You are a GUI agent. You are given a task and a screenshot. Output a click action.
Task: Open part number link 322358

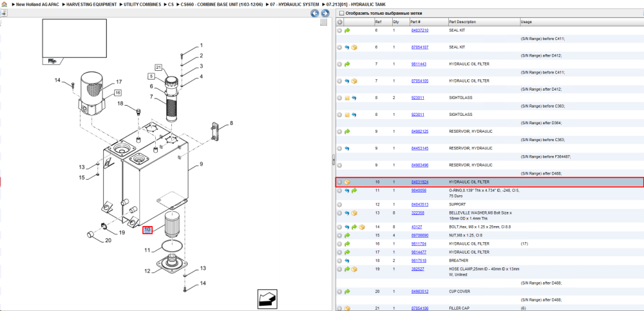418,213
